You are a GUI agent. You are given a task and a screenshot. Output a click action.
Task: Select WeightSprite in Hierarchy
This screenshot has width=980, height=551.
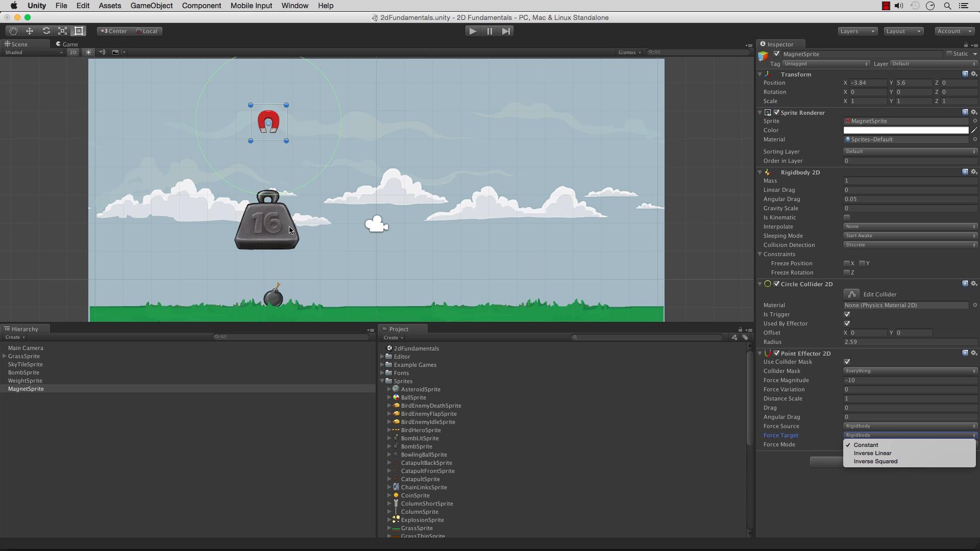tap(25, 381)
